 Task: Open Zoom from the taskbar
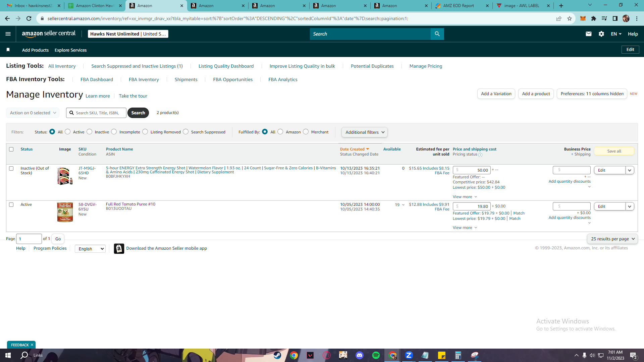point(409,355)
